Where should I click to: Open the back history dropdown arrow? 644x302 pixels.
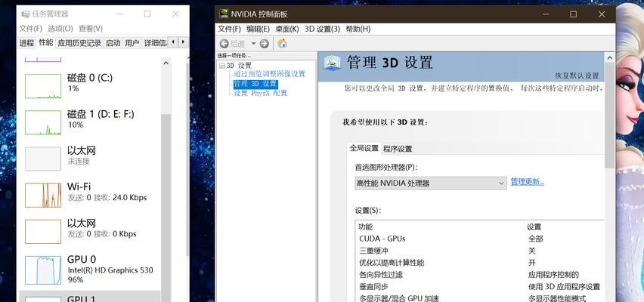[x=253, y=44]
